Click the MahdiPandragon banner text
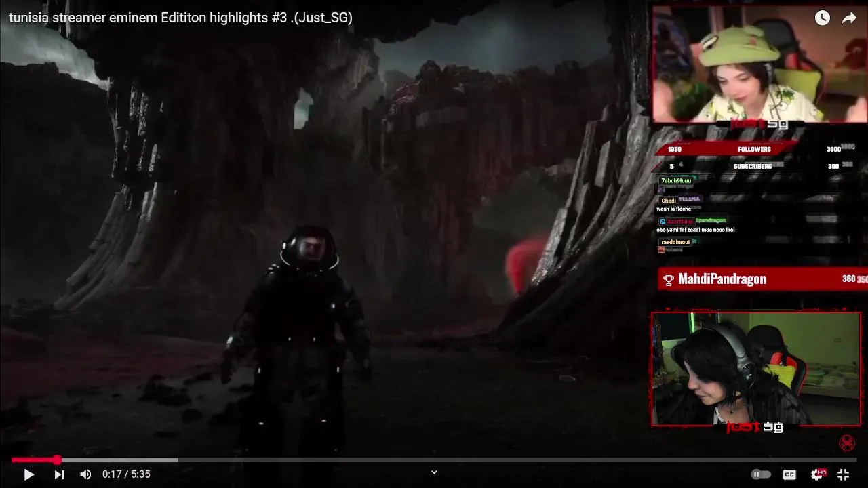868x488 pixels. (722, 279)
